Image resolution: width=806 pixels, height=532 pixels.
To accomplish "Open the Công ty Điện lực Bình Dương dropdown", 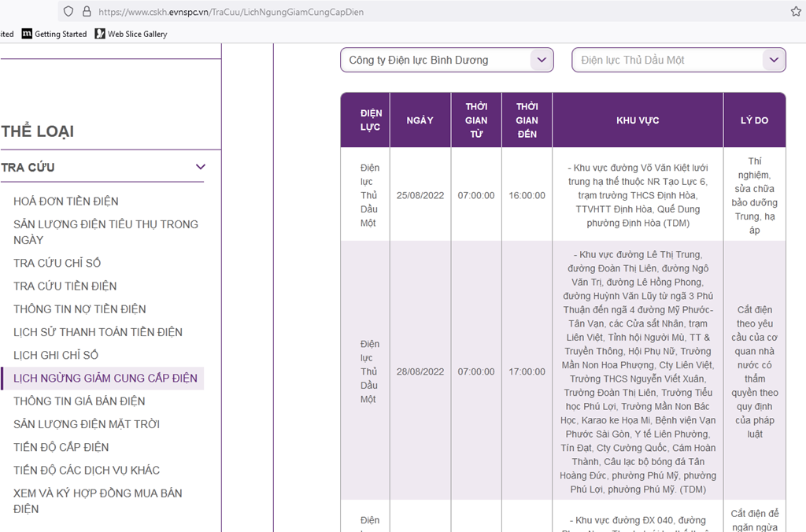I will [x=447, y=60].
